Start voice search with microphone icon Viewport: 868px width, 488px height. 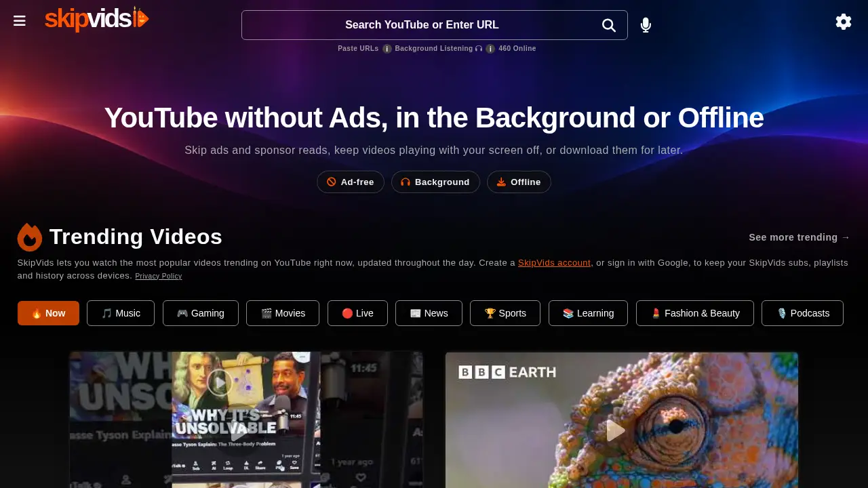[x=646, y=25]
